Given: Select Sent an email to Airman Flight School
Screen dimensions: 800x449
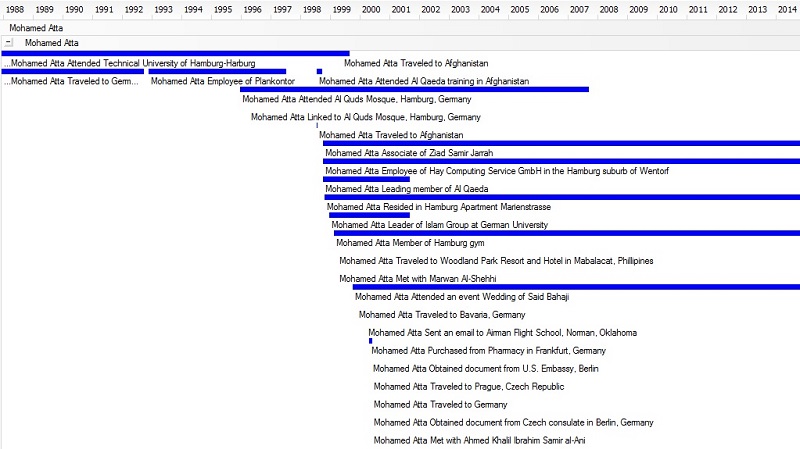Looking at the screenshot, I should tap(503, 333).
